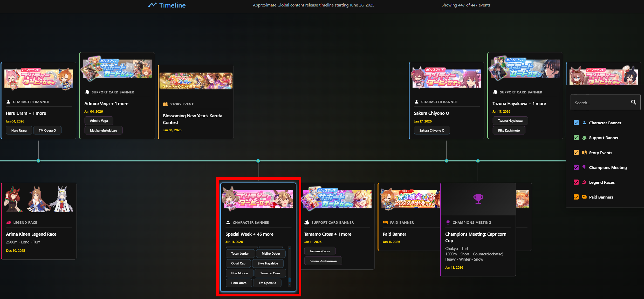Open the Special Week character banner image
The image size is (644, 299).
[x=258, y=199]
